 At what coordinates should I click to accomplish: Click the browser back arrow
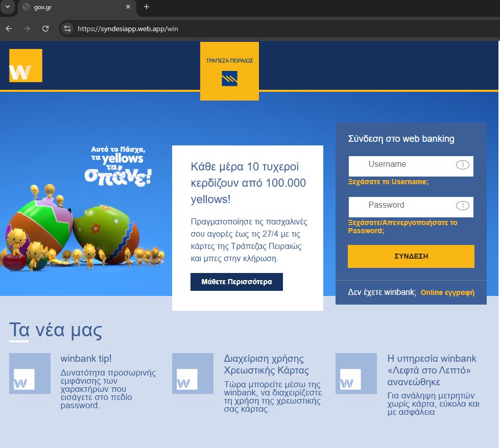tap(9, 29)
